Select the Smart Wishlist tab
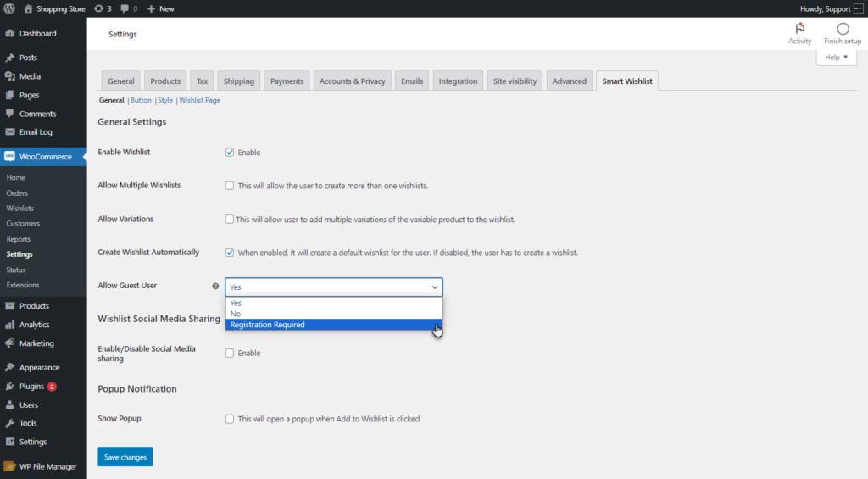The height and width of the screenshot is (479, 868). coord(627,81)
